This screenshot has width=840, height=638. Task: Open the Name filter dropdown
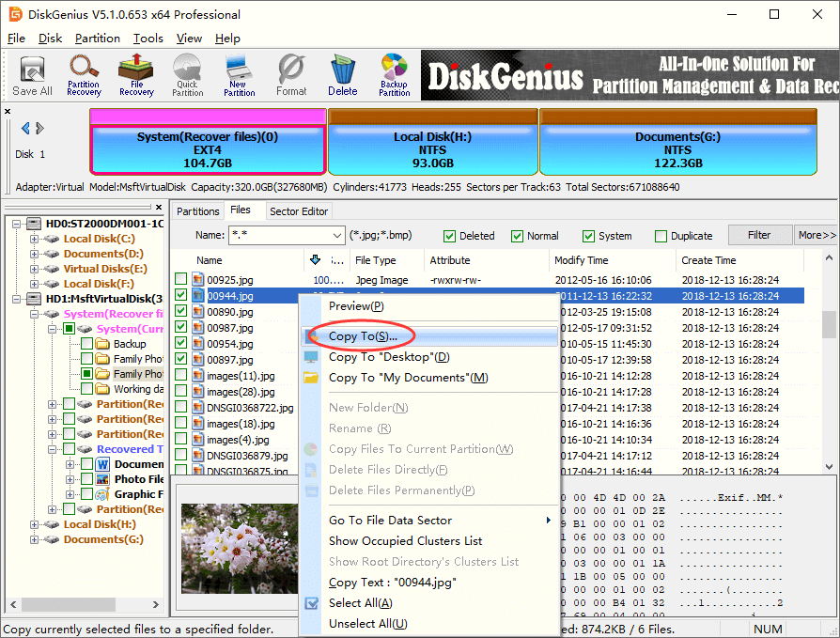click(x=337, y=236)
